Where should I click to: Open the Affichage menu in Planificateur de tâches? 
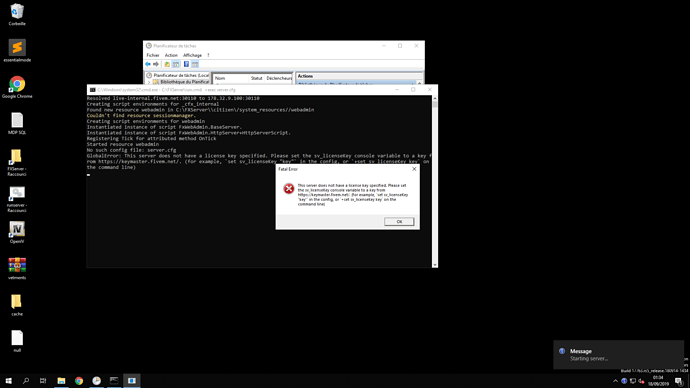[192, 55]
